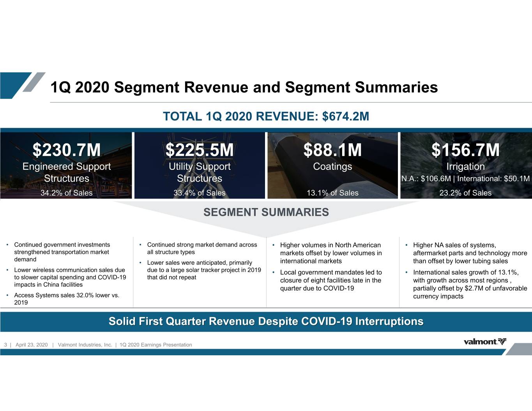Click the April 23, 2020 footer text
This screenshot has width=532, height=411.
pyautogui.click(x=32, y=345)
